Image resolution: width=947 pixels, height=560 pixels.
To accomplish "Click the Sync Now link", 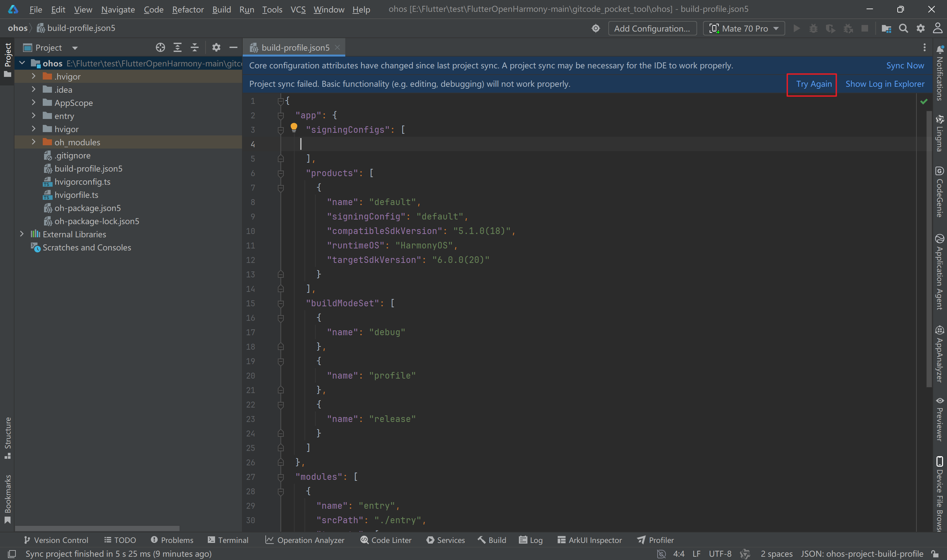I will click(x=905, y=65).
